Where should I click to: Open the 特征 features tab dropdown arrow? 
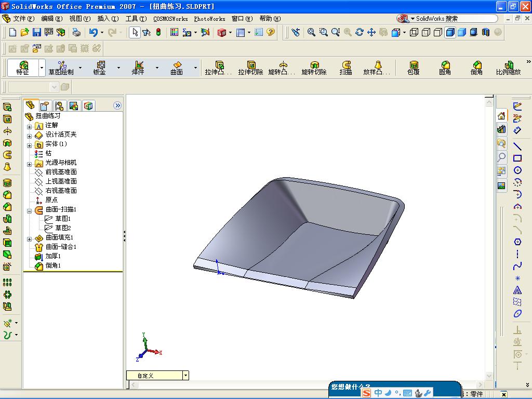click(42, 68)
